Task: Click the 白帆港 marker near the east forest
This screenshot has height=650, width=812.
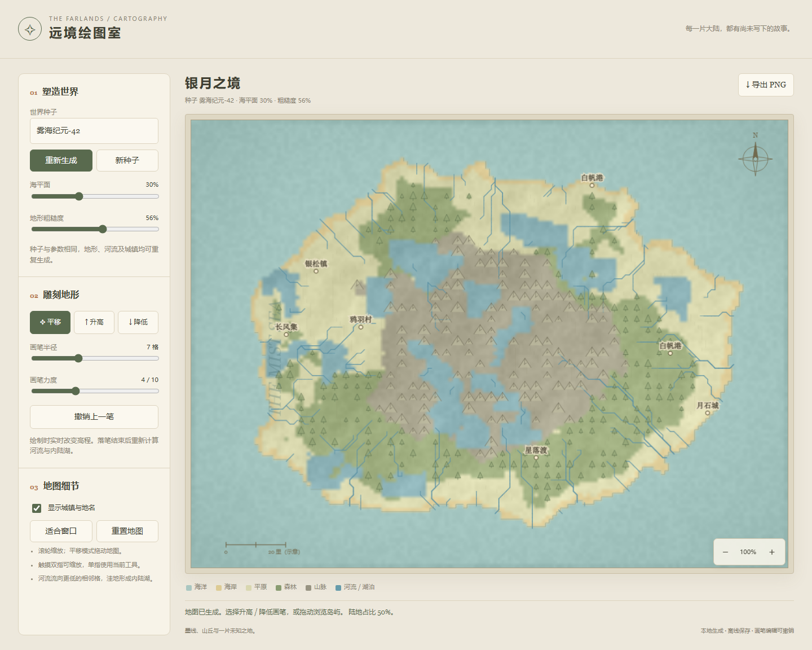Action: (670, 353)
